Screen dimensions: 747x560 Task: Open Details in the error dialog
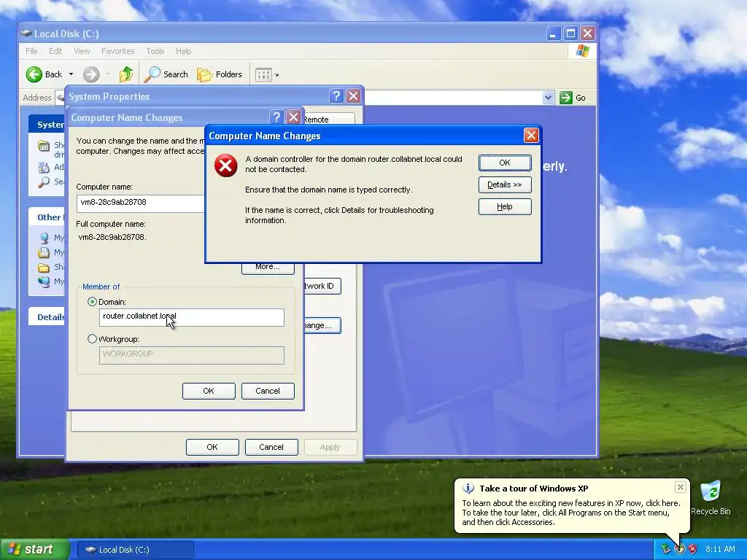coord(505,184)
